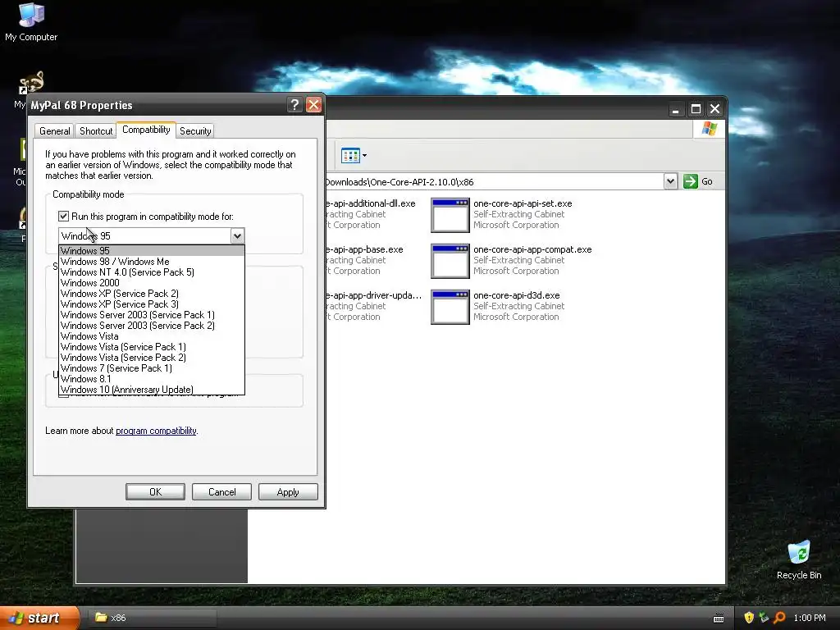Select the e-api-app-base.exe file name

coord(364,249)
